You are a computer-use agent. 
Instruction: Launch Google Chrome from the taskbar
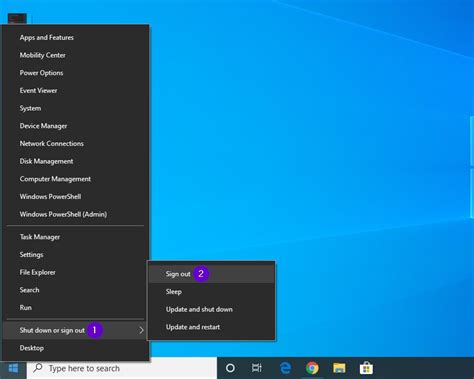point(312,368)
